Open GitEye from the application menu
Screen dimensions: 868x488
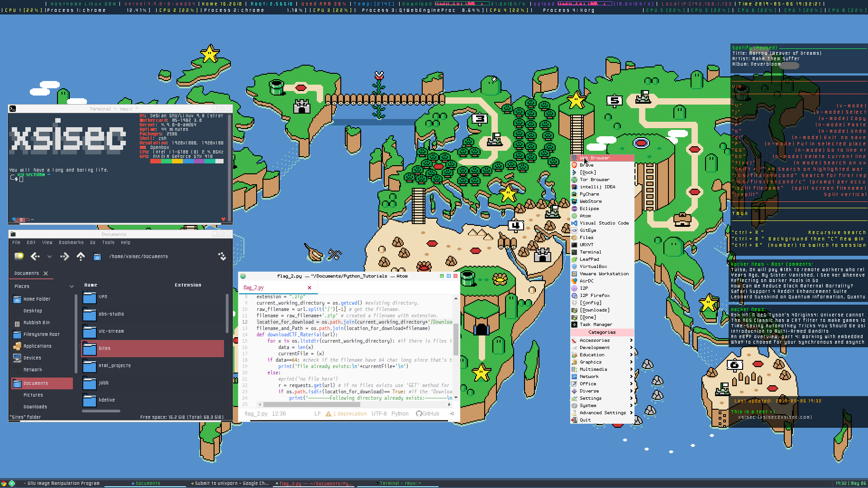(602, 230)
